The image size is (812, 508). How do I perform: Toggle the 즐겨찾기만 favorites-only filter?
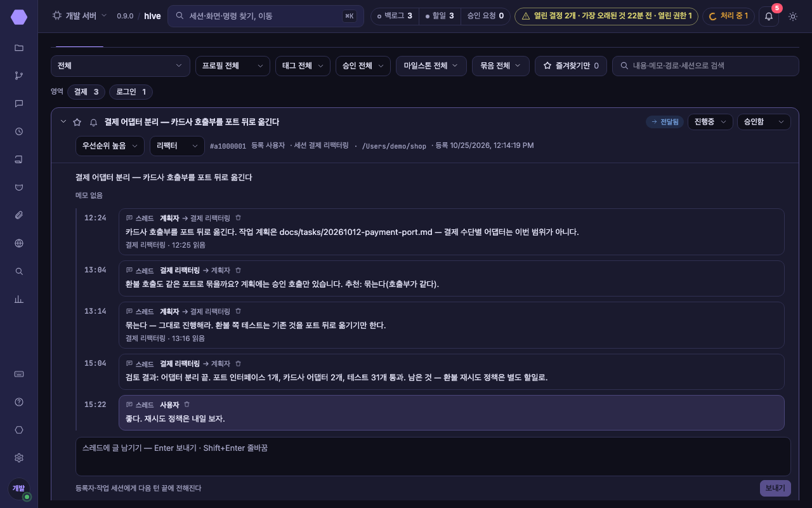571,66
